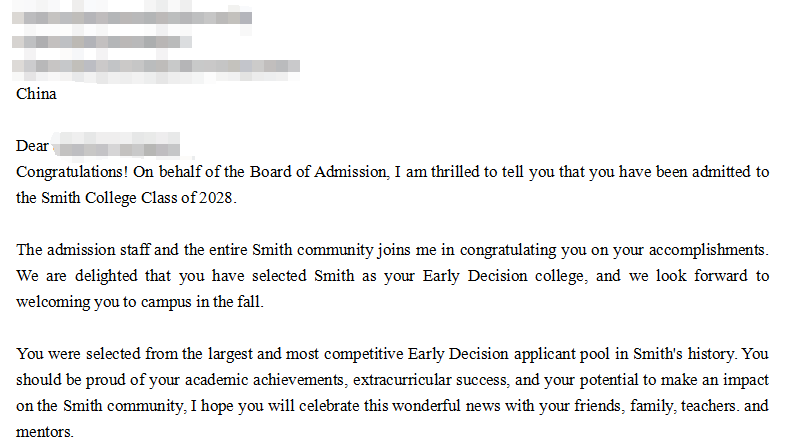The height and width of the screenshot is (442, 787).
Task: Click the word "China" in the address
Action: (36, 94)
